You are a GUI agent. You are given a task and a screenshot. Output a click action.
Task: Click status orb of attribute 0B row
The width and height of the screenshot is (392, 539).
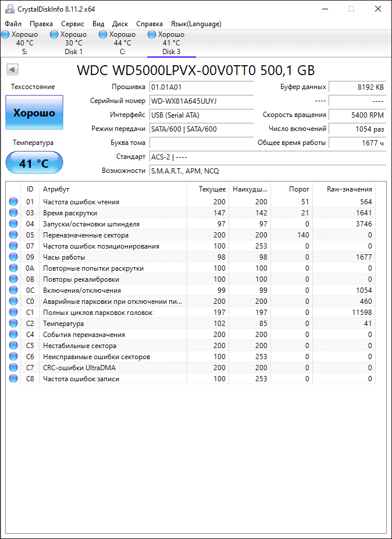13,279
